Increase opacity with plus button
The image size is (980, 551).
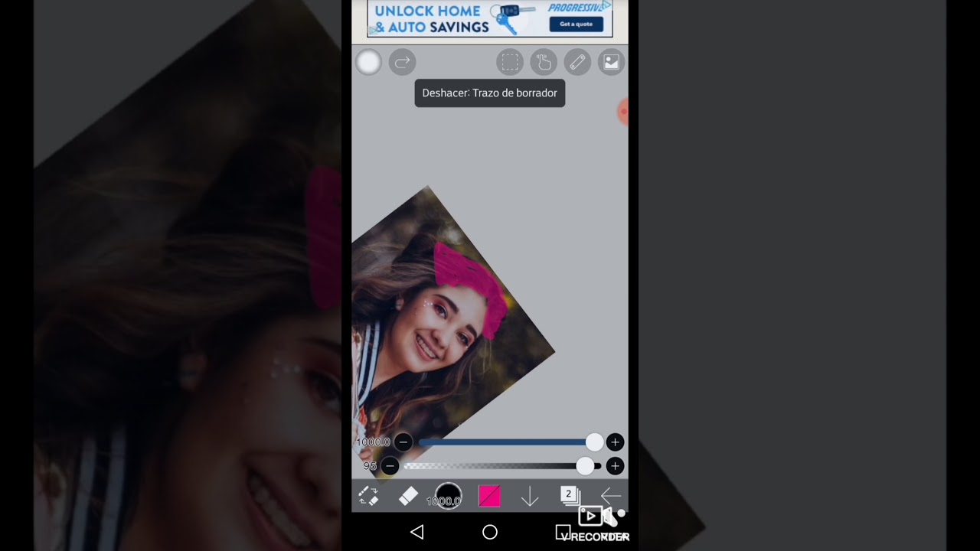(x=615, y=466)
